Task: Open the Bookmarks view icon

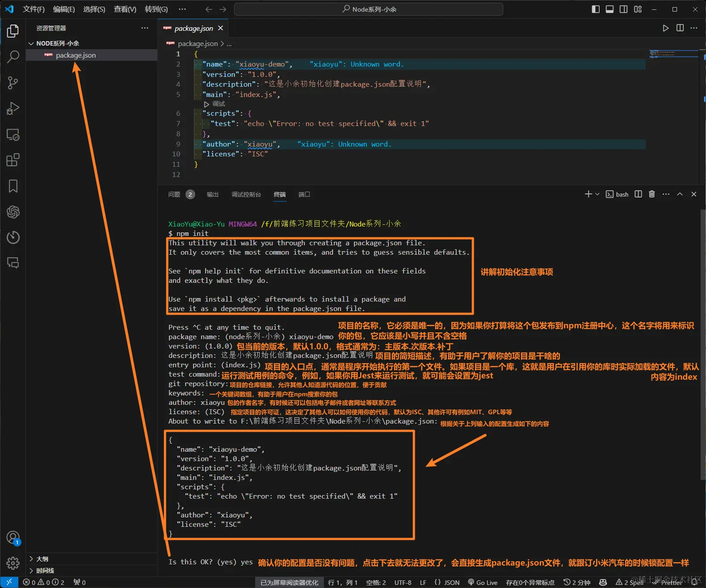Action: click(13, 186)
